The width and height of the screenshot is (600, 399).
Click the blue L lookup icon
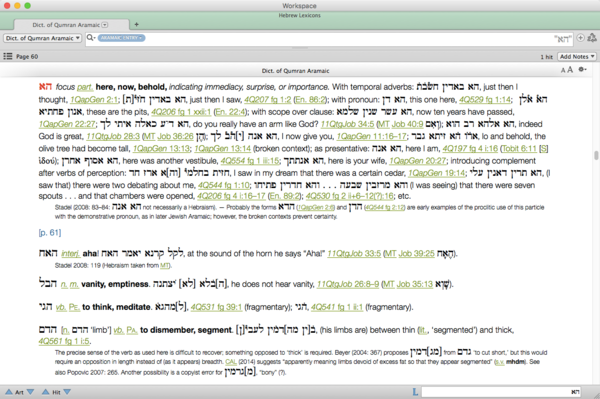[x=415, y=392]
